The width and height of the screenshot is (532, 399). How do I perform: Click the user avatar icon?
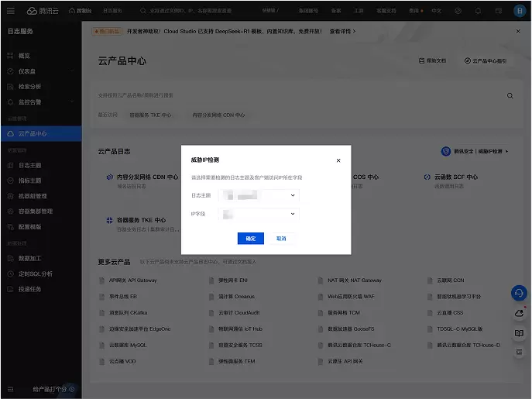tap(519, 11)
